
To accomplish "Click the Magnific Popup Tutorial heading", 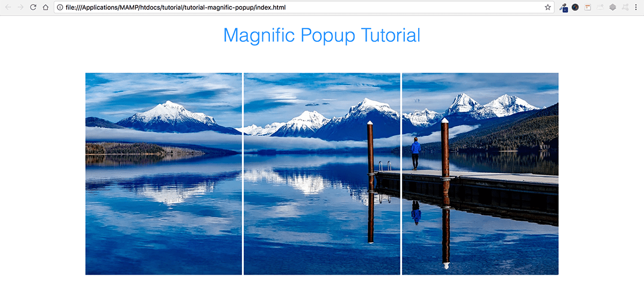I will [322, 35].
